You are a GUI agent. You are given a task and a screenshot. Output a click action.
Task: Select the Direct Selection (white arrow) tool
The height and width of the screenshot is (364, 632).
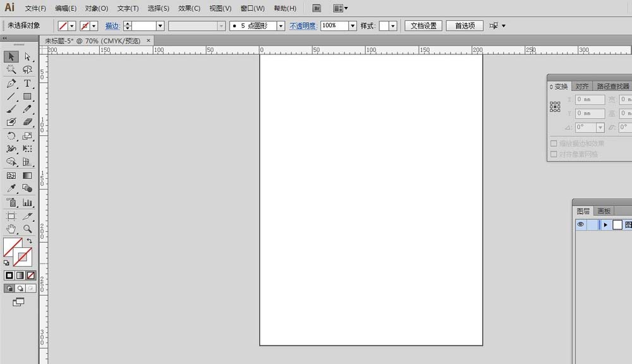27,56
